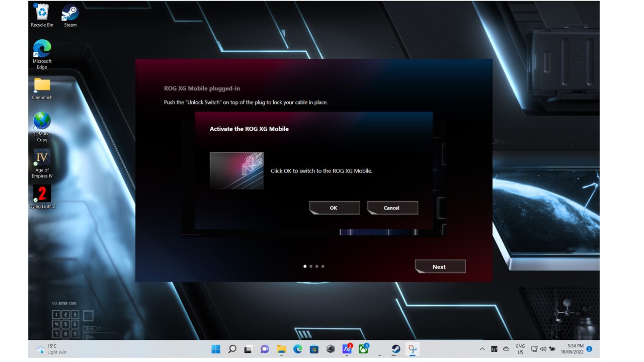The width and height of the screenshot is (644, 362).
Task: Open the OneDrive cloud tray icon
Action: [x=506, y=349]
